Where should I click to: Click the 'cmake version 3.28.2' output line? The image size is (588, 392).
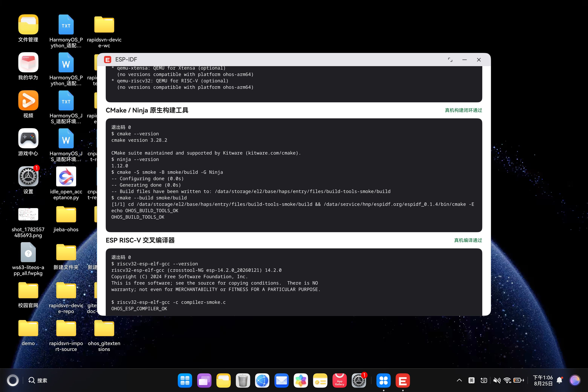click(x=139, y=140)
